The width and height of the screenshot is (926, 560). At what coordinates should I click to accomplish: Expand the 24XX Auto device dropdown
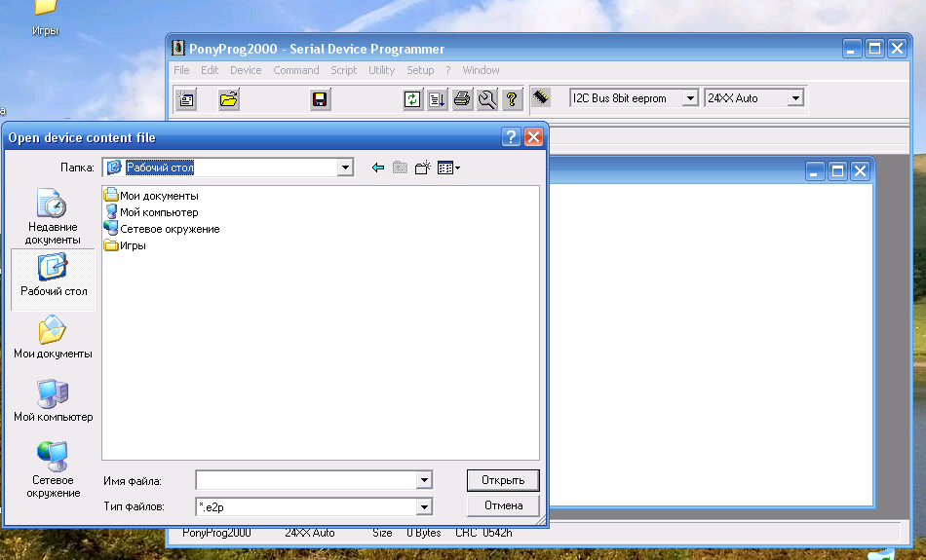tap(795, 98)
